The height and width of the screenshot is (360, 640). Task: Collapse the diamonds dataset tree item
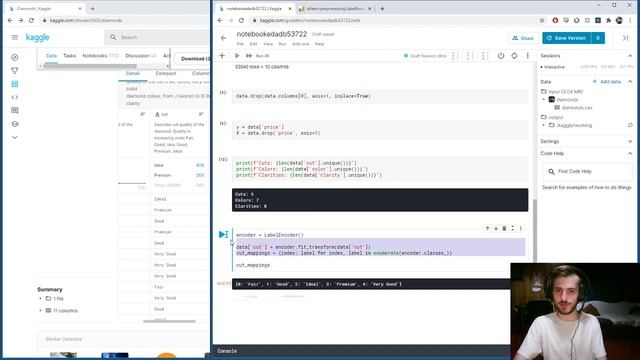[x=544, y=100]
